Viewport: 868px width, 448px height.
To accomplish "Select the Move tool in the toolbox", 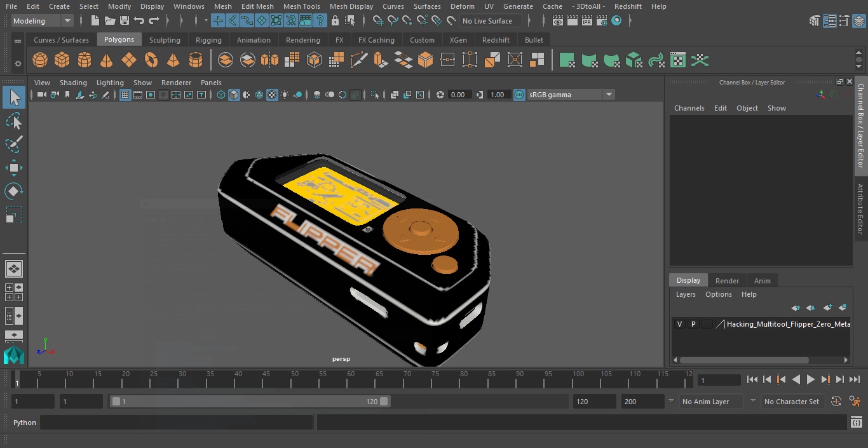I will [x=14, y=168].
